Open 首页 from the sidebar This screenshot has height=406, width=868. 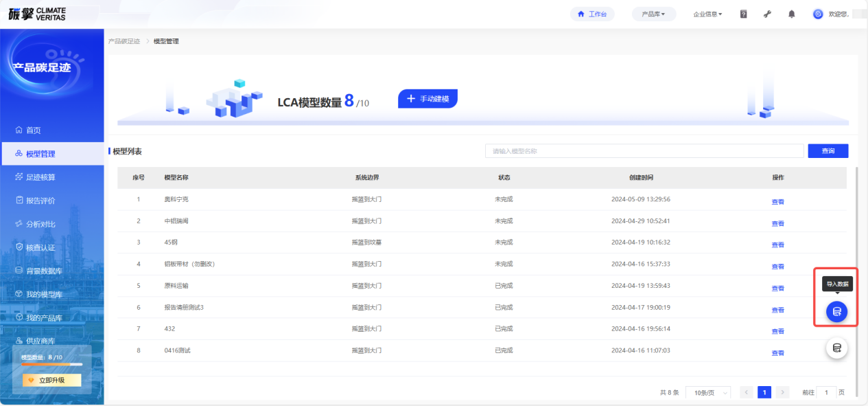pyautogui.click(x=33, y=131)
